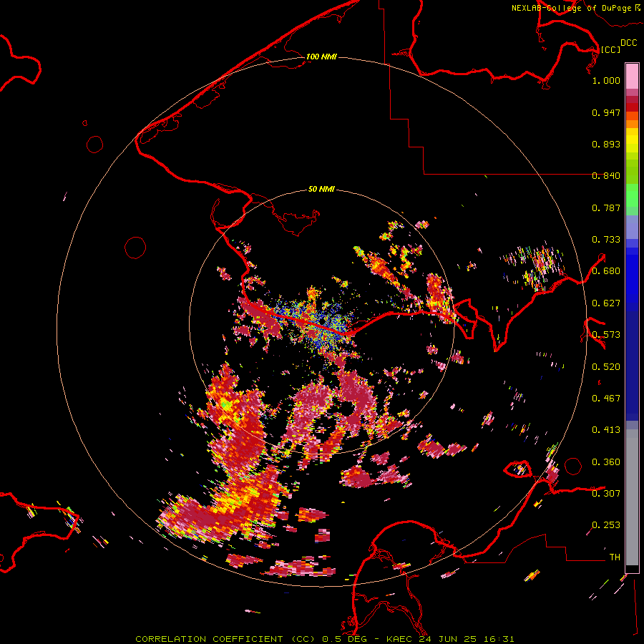
Task: Click the 0.893 scale value
Action: [x=606, y=144]
